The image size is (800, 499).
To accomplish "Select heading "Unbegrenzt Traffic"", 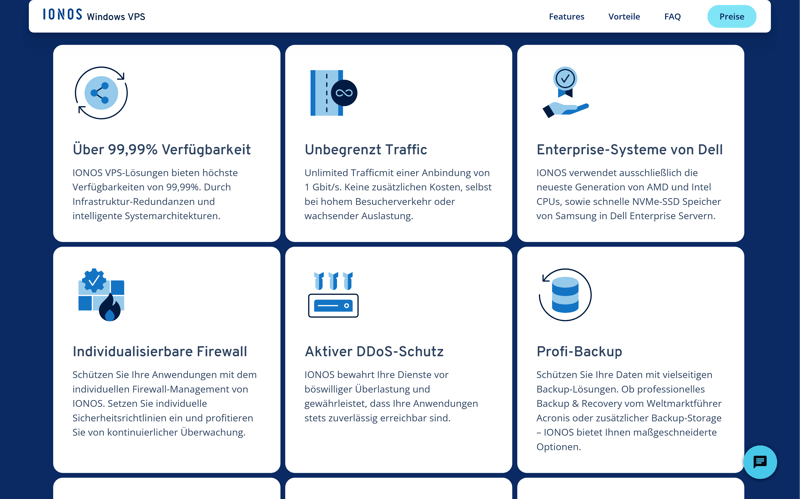I will click(366, 149).
